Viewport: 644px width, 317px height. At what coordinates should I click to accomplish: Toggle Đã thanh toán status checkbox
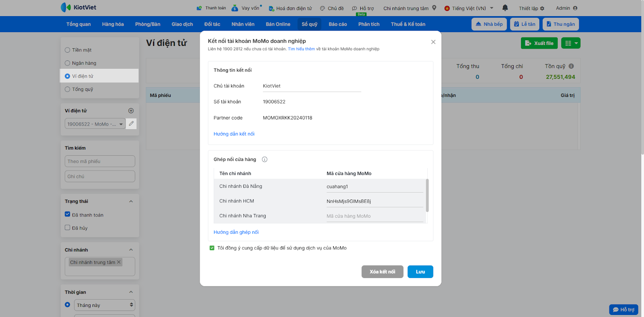pyautogui.click(x=68, y=214)
